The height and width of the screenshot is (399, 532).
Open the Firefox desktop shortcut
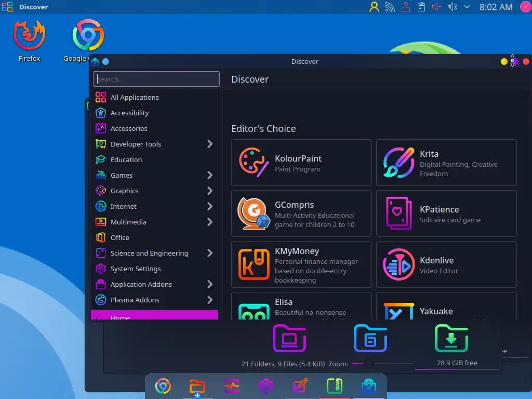(x=29, y=41)
